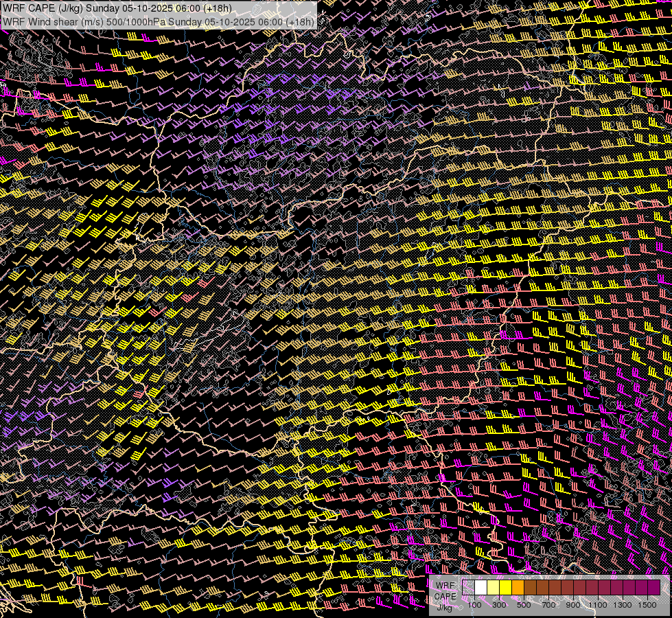Screen dimensions: 672x618
Task: Select the 1500 legend tick label
Action: (647, 605)
